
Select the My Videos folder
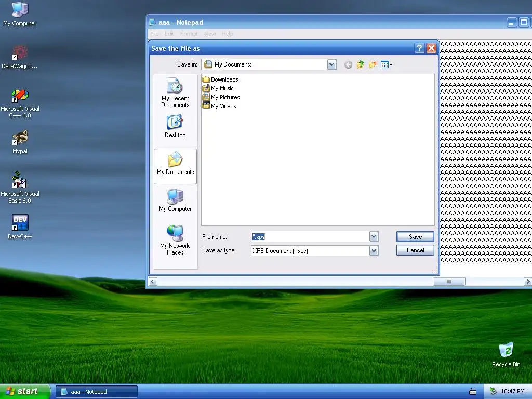[x=219, y=106]
